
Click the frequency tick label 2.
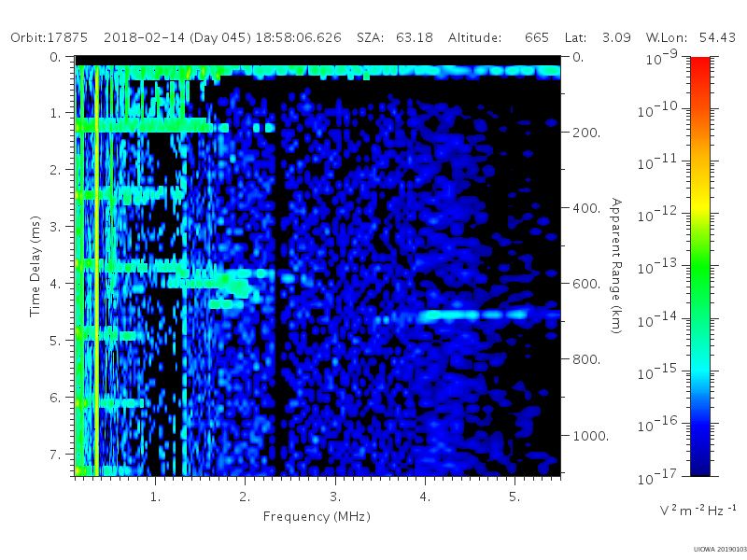pyautogui.click(x=245, y=497)
